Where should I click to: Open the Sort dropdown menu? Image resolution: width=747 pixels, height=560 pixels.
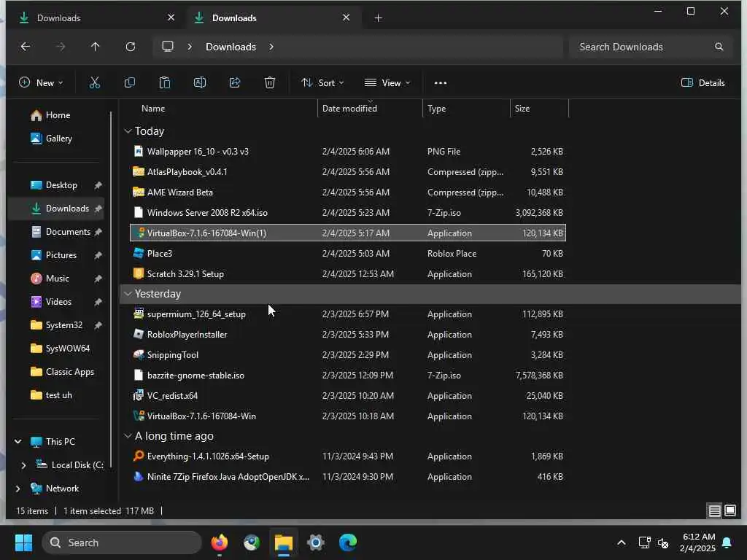tap(322, 83)
